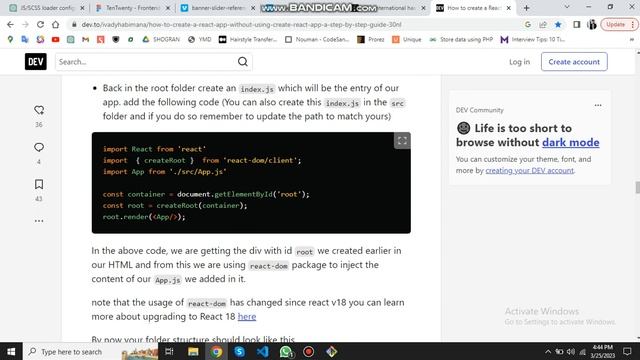Click the Create account button
The height and width of the screenshot is (360, 640).
coord(574,62)
